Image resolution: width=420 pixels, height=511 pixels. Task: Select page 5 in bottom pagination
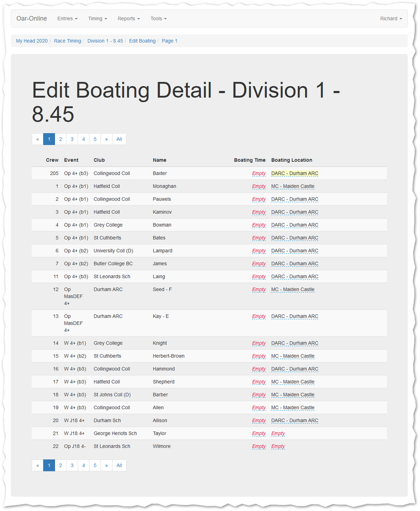pos(95,465)
